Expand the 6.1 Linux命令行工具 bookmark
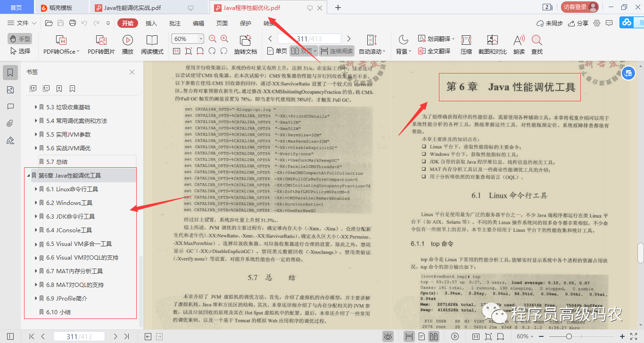Screen dimensions: 644x343 point(36,189)
